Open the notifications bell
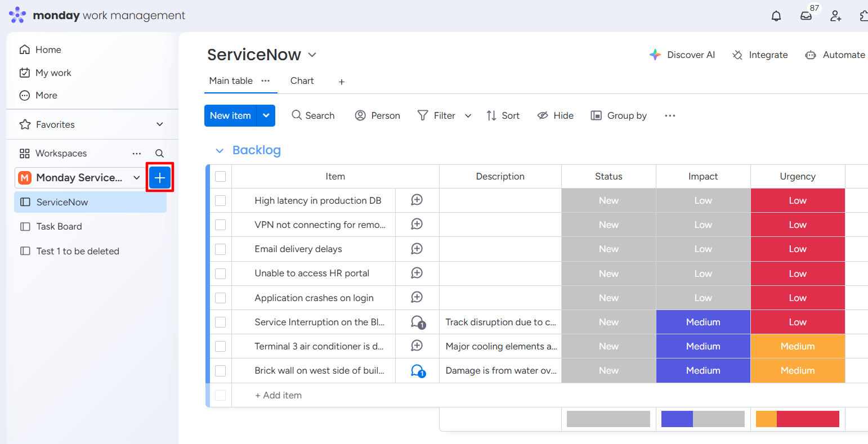 (776, 16)
